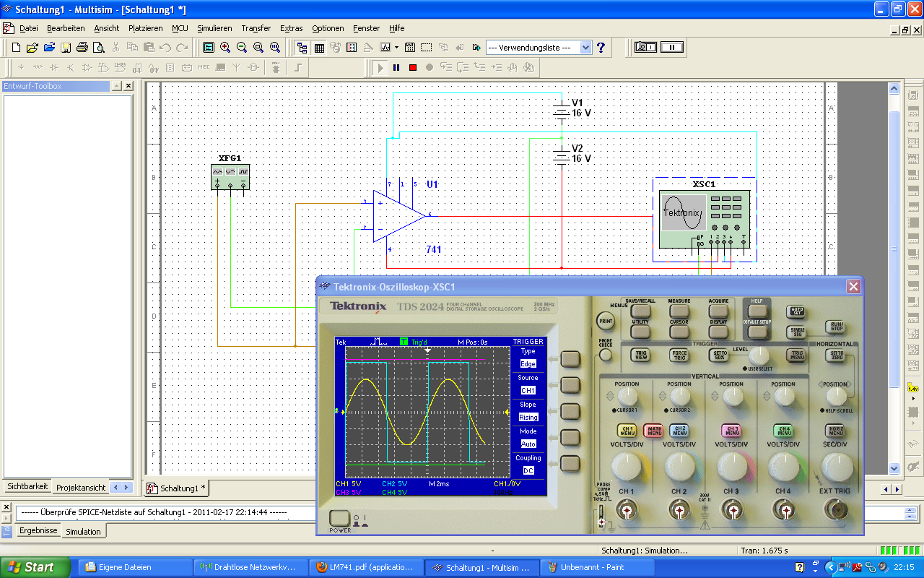
Task: Run the simulation with play icon
Action: click(380, 68)
